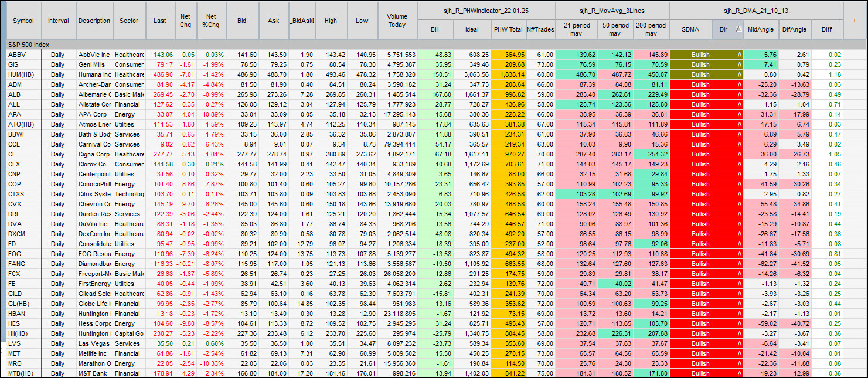
Task: Collapse the S&P 500 Index group row
Action: point(433,45)
